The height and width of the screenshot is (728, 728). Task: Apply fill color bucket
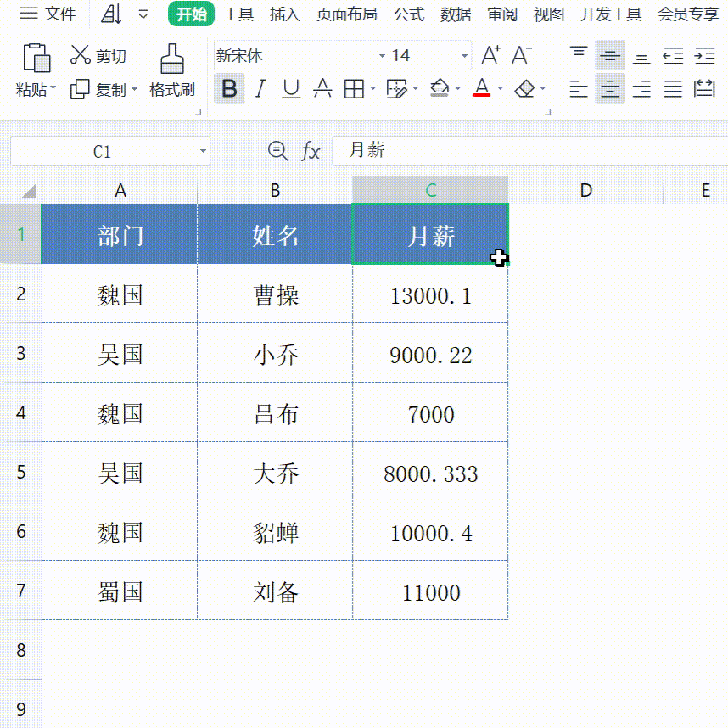pos(440,87)
